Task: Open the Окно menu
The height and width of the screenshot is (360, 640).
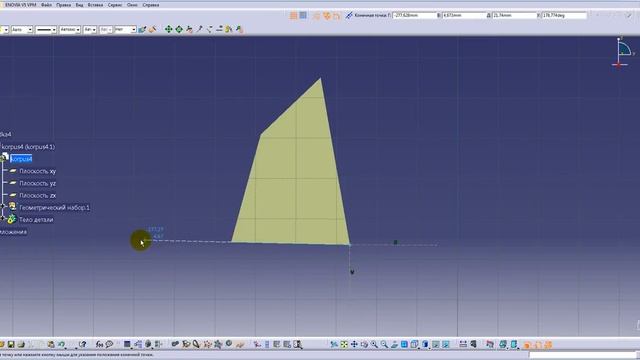Action: point(132,5)
